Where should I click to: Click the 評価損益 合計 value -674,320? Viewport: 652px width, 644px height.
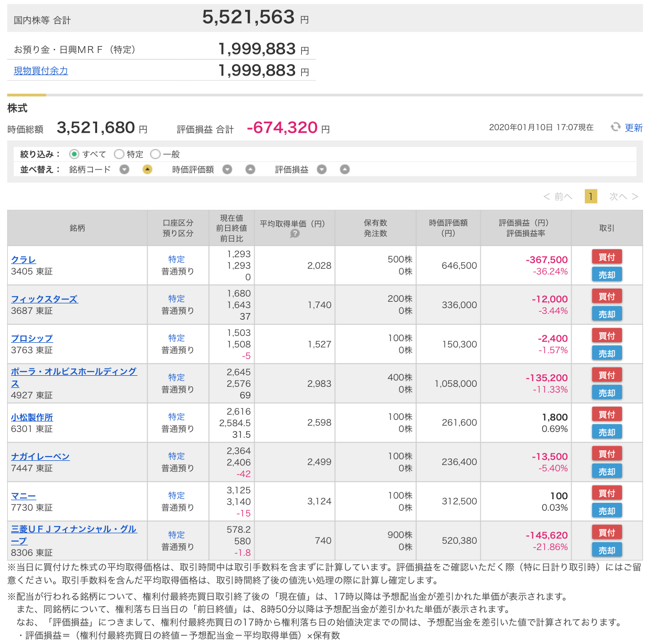pyautogui.click(x=282, y=128)
